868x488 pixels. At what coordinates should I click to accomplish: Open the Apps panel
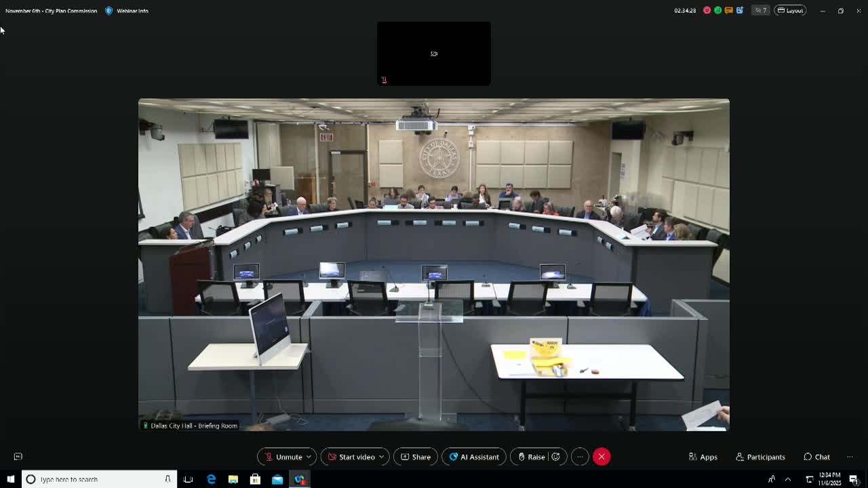pyautogui.click(x=703, y=456)
